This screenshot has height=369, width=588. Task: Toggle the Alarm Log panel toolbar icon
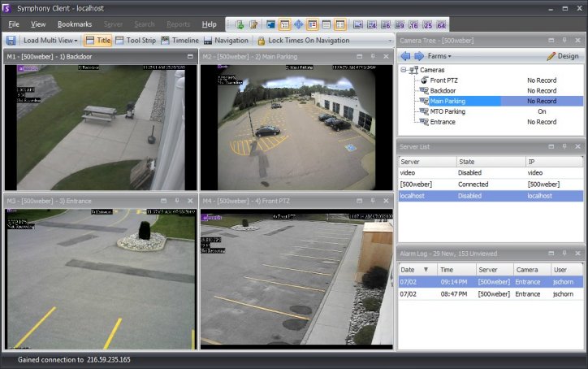point(340,24)
